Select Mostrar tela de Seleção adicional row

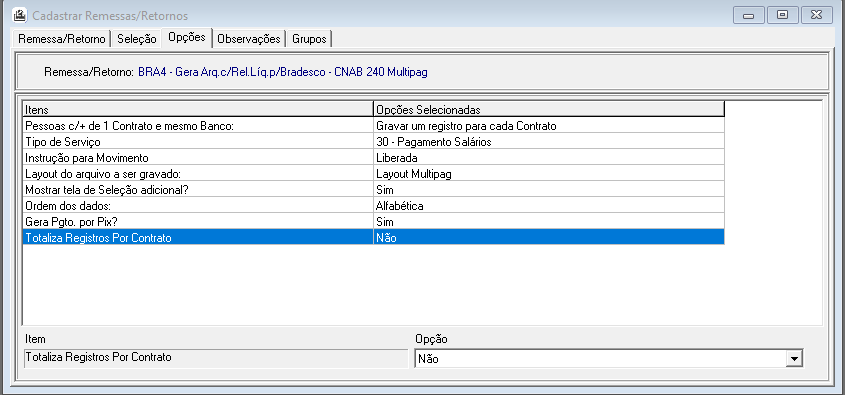coord(373,190)
